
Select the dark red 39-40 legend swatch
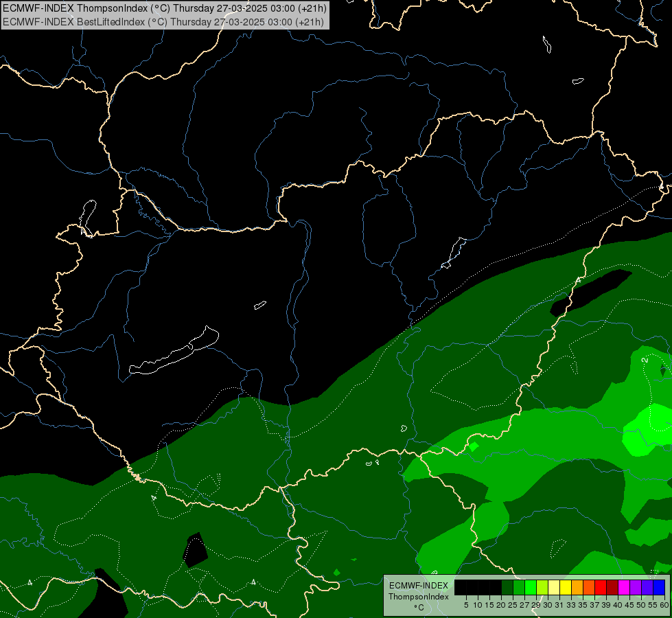[612, 587]
